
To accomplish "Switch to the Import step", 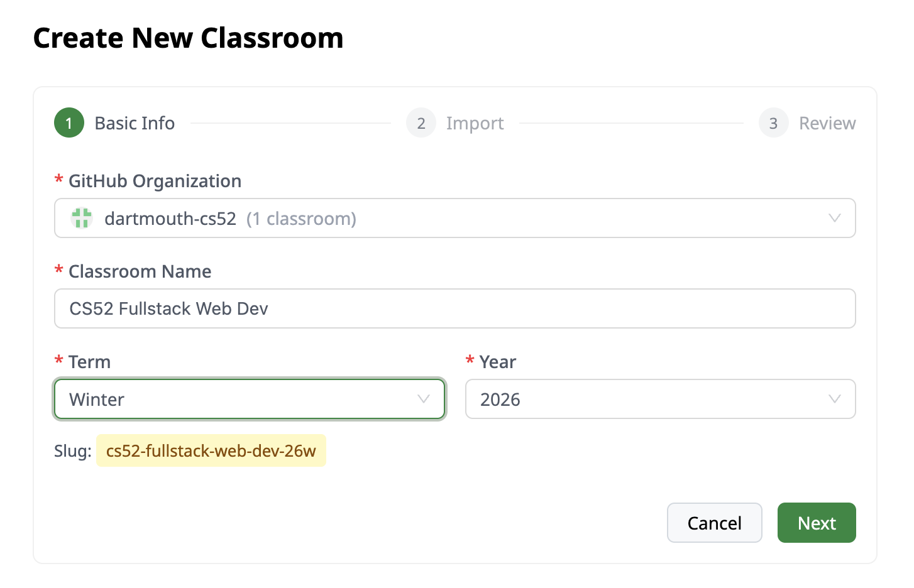I will (475, 122).
